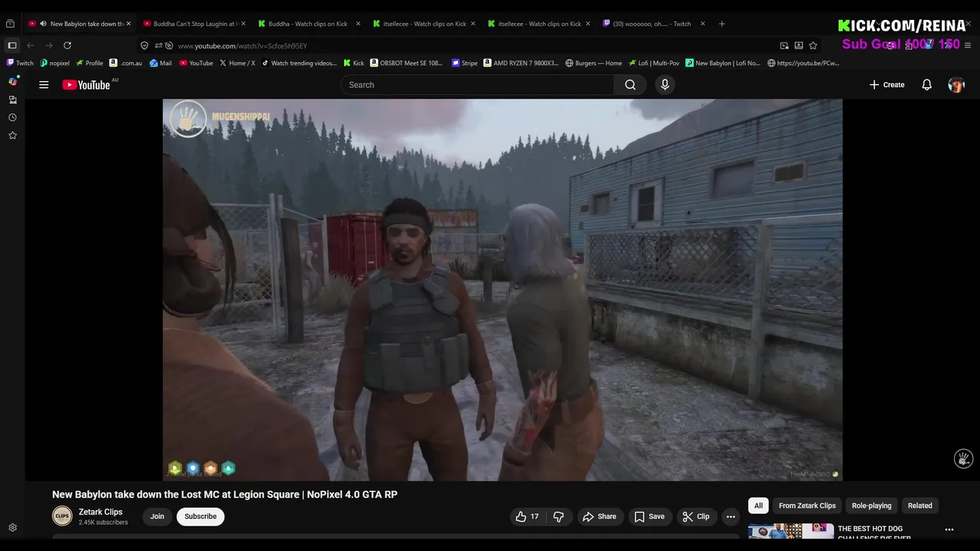Dislike this video
The height and width of the screenshot is (551, 980).
(x=558, y=517)
